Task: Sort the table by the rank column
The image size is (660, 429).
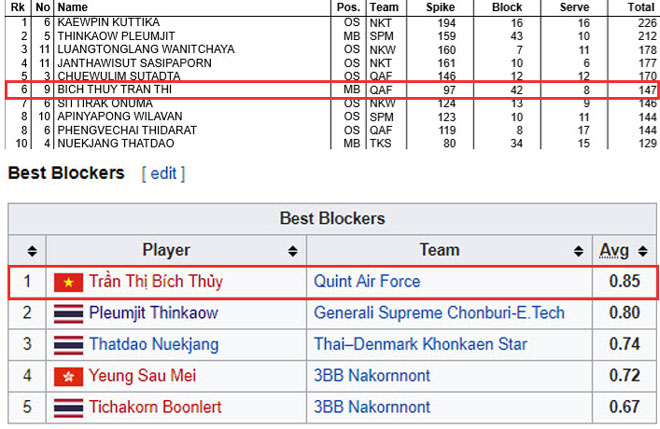Action: pyautogui.click(x=32, y=251)
